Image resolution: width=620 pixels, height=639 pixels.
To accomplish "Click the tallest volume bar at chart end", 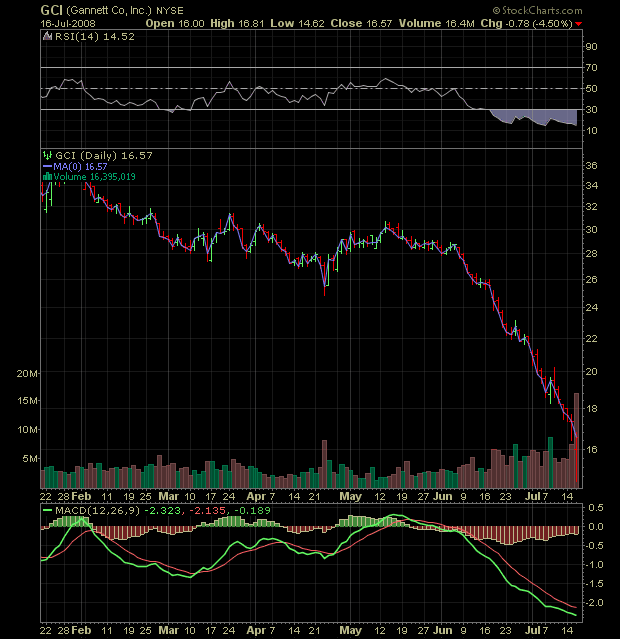I will 576,441.
